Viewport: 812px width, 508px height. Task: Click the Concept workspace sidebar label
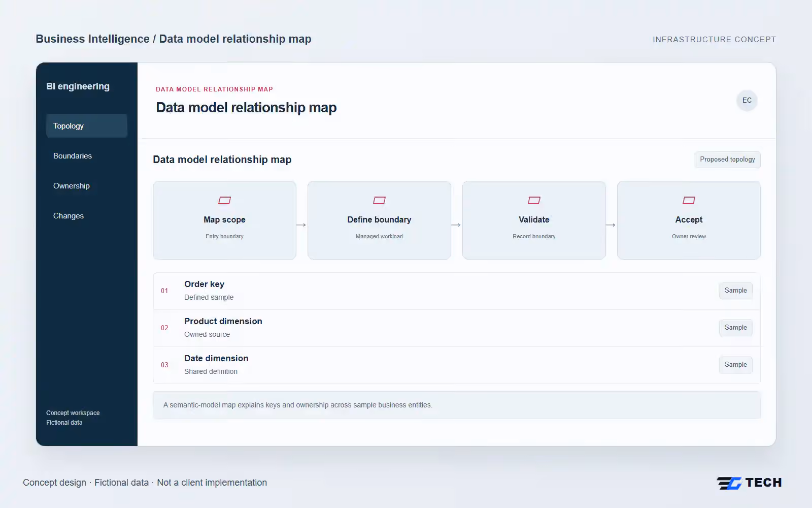[73, 413]
